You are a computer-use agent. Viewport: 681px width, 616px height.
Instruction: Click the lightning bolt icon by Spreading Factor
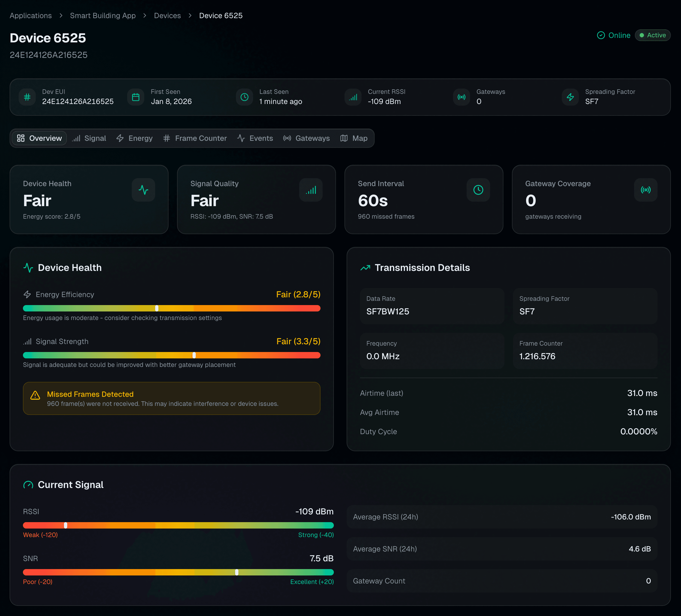click(570, 97)
